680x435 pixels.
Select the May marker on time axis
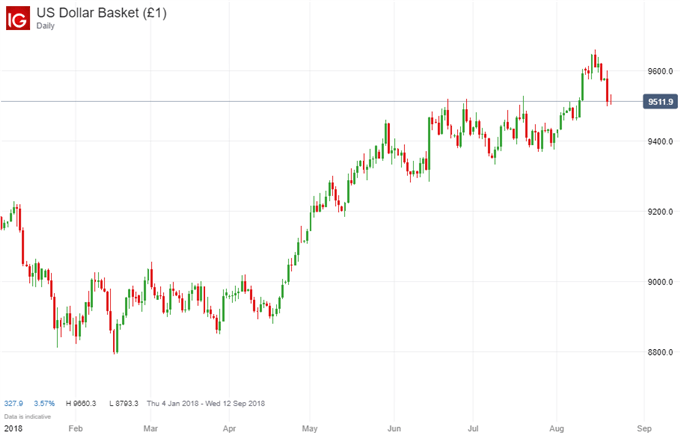(310, 426)
